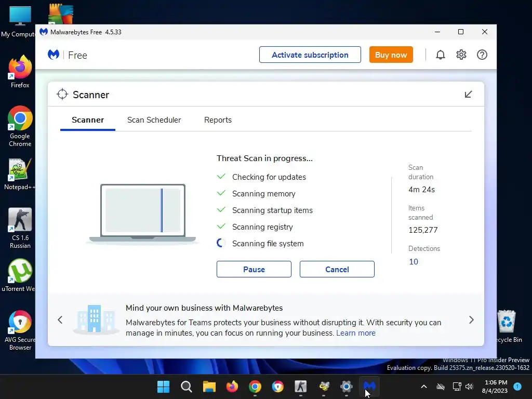This screenshot has height=399, width=532.
Task: Open the AVG Secure Browser desktop shortcut
Action: tap(20, 330)
